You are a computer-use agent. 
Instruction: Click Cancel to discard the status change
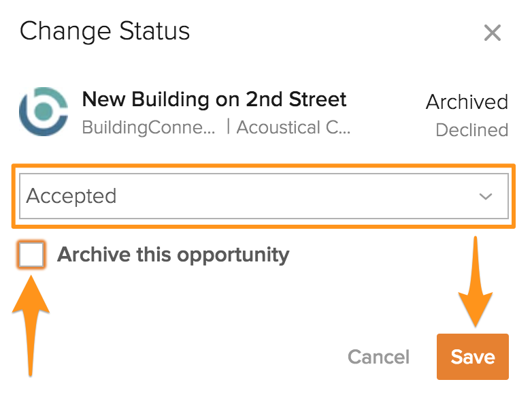coord(379,357)
